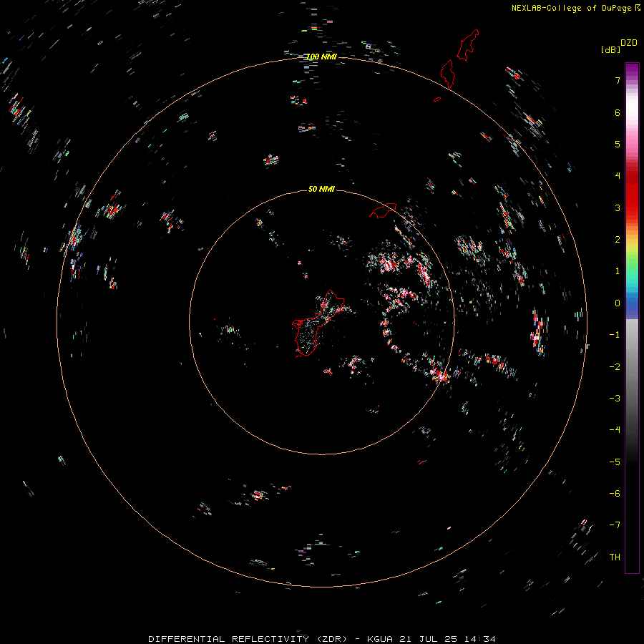Click the red Guam island outline at center
Viewport: 644px width, 644px height.
318,323
